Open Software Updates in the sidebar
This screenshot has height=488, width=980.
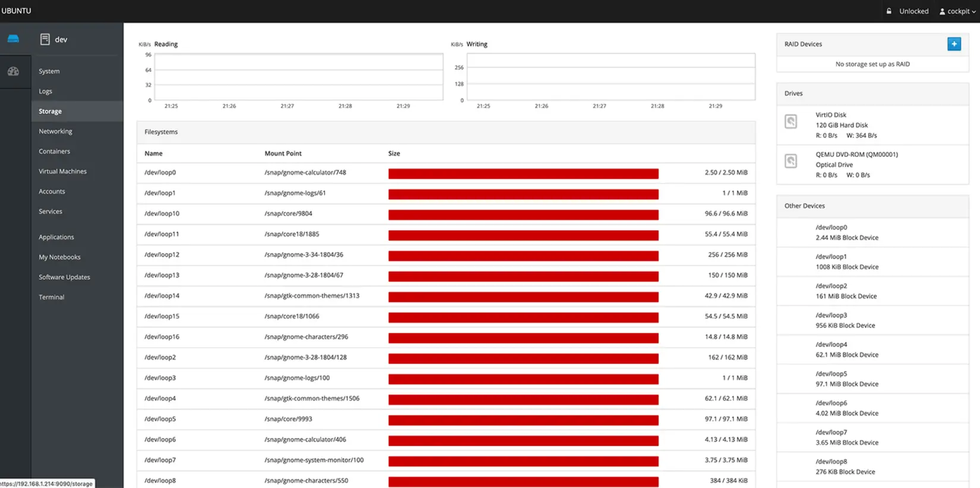click(64, 277)
